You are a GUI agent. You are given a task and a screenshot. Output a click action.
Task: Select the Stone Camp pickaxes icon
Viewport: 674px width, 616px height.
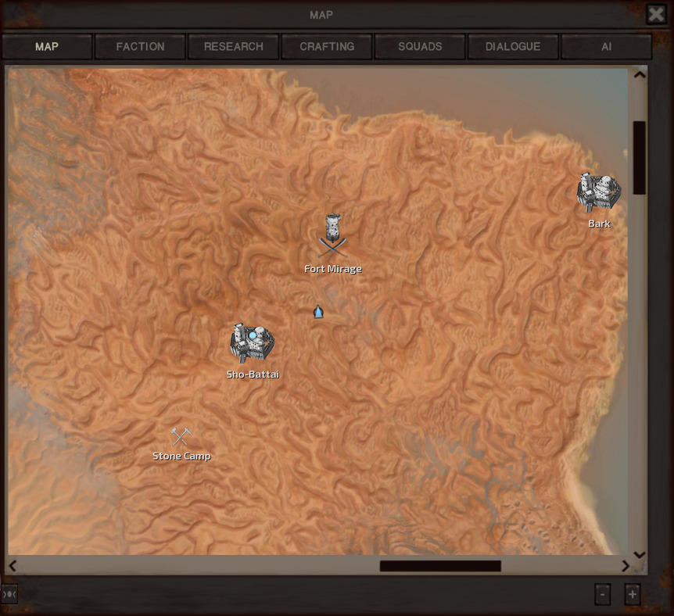(x=181, y=436)
